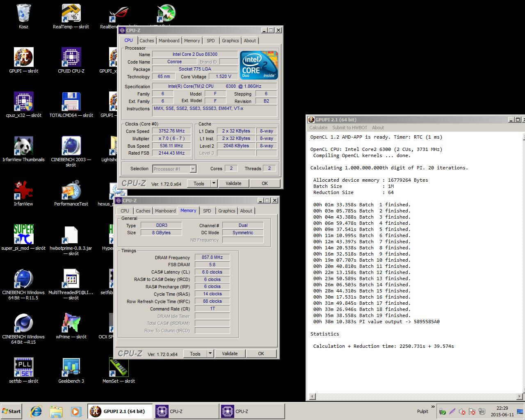Open Caches tab in upper CPU-Z window
This screenshot has height=420, width=525.
(x=146, y=41)
